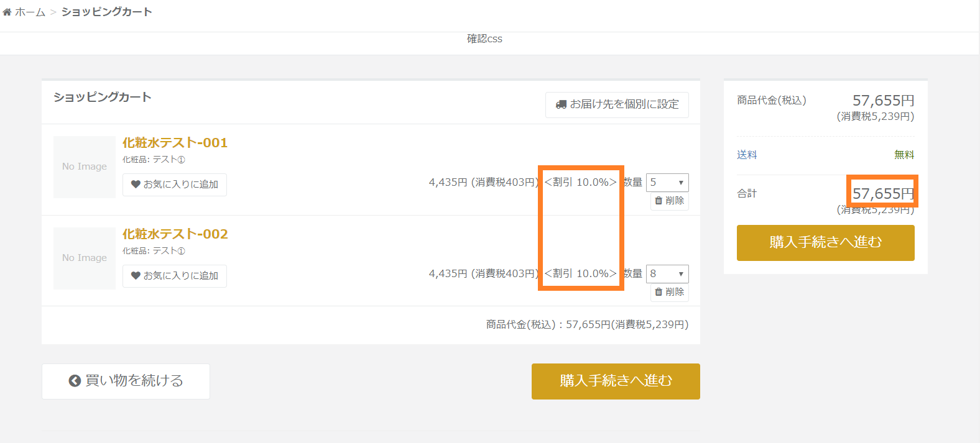
Task: Expand quantity dropdown showing 5
Action: coord(667,183)
